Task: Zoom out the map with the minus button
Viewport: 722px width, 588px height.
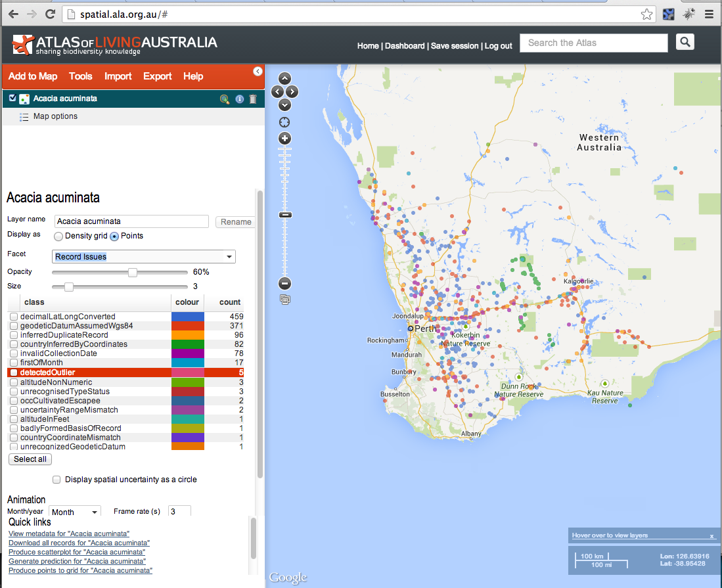Action: (x=284, y=284)
